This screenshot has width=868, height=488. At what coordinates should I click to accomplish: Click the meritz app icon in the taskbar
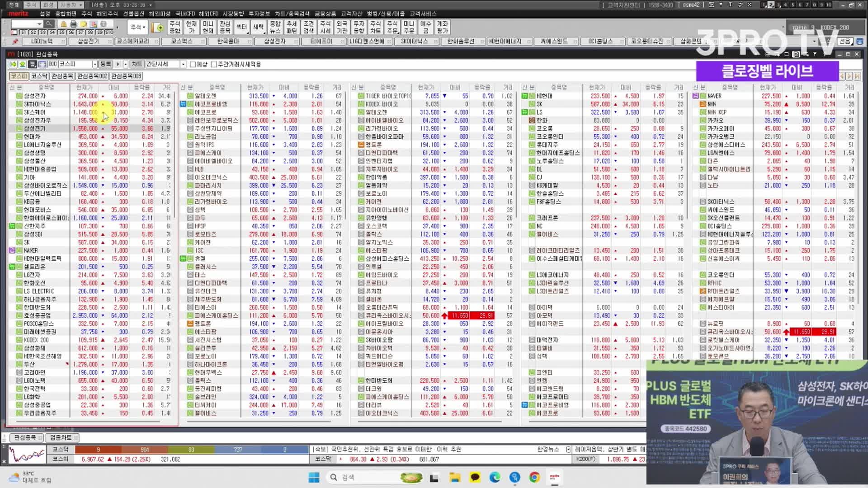click(554, 477)
